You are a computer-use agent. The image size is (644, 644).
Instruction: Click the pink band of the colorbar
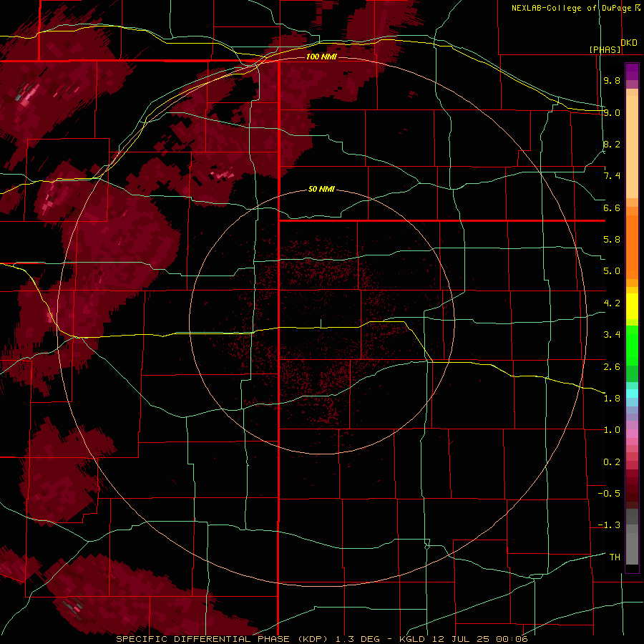click(x=632, y=434)
